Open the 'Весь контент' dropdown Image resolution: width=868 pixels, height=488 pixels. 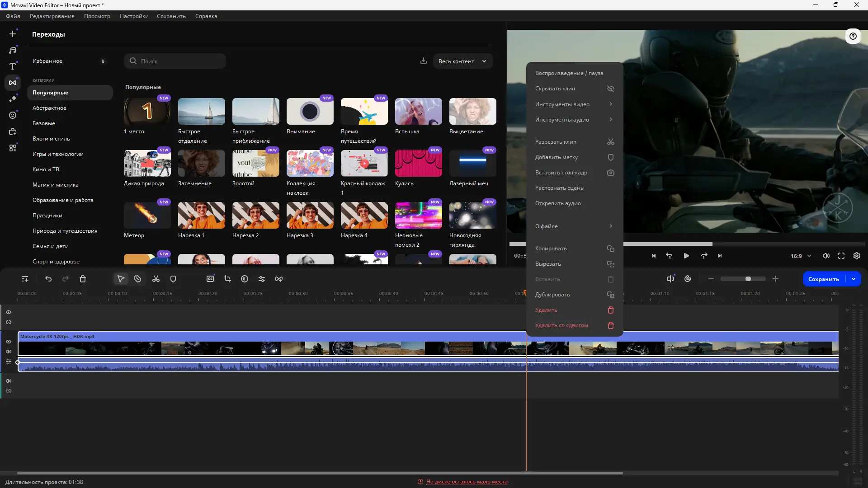tap(462, 61)
